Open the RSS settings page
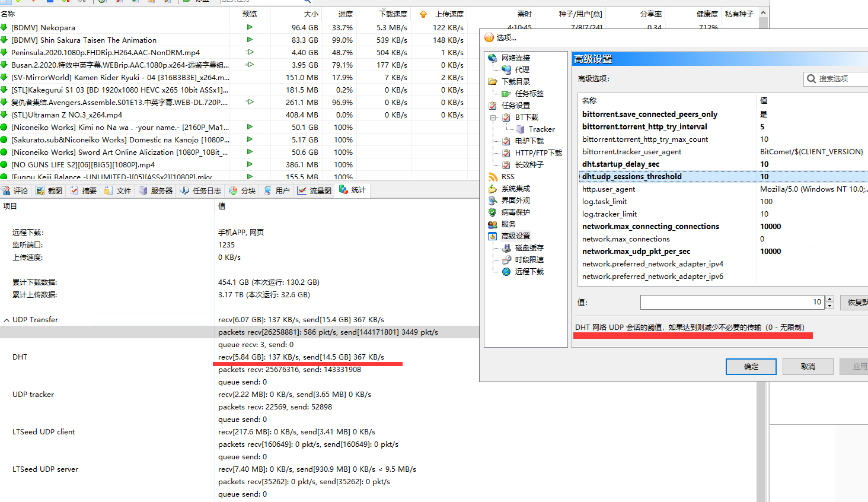Image resolution: width=868 pixels, height=502 pixels. pyautogui.click(x=508, y=176)
